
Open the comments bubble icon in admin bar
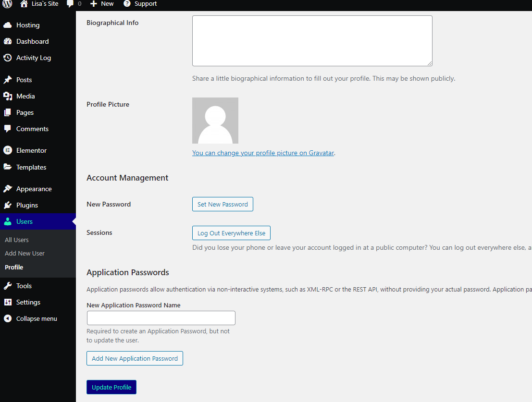pyautogui.click(x=70, y=4)
